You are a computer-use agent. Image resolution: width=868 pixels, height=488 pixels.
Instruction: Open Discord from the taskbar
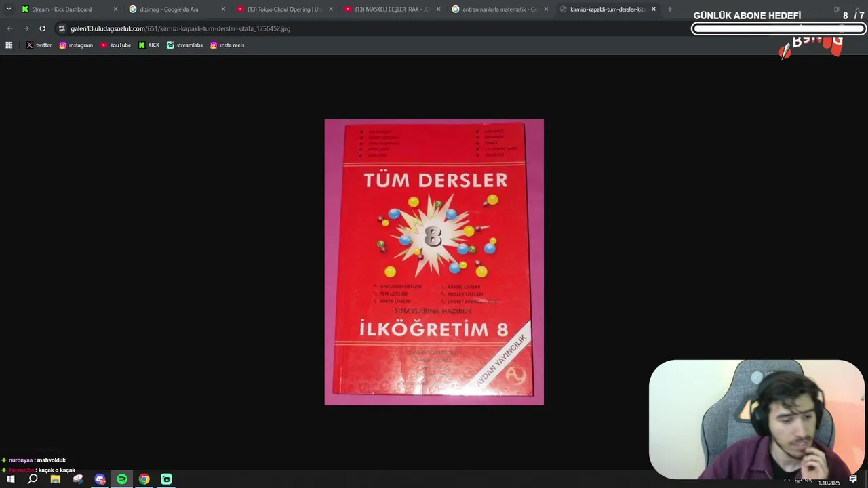click(100, 479)
